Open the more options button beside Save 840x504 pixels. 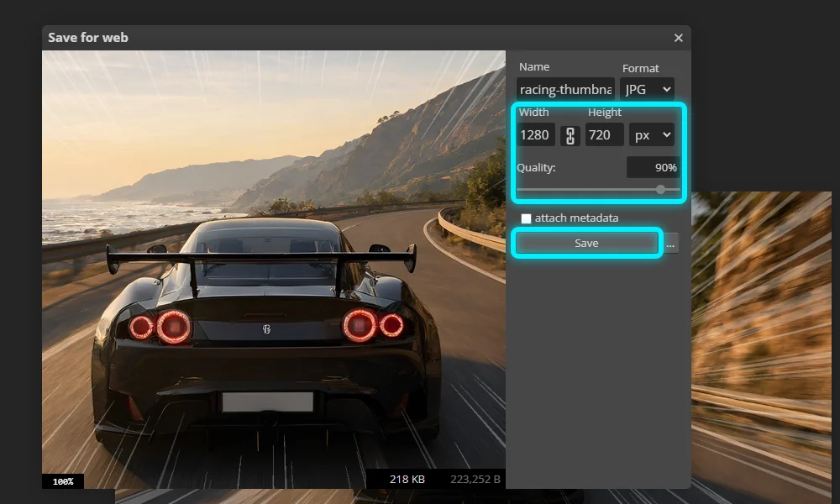670,244
